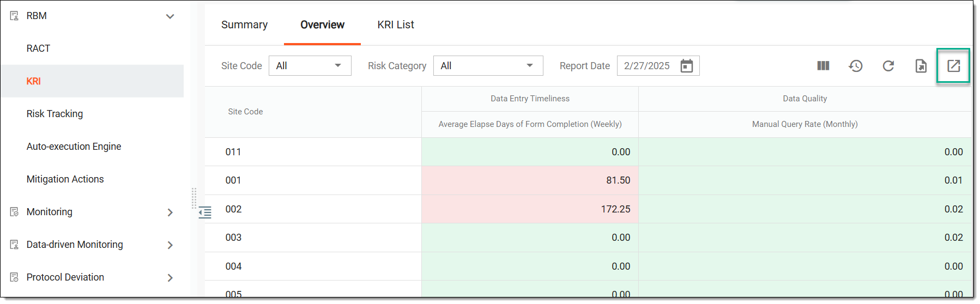Open the column chooser icon
This screenshot has height=304, width=980.
pos(823,66)
